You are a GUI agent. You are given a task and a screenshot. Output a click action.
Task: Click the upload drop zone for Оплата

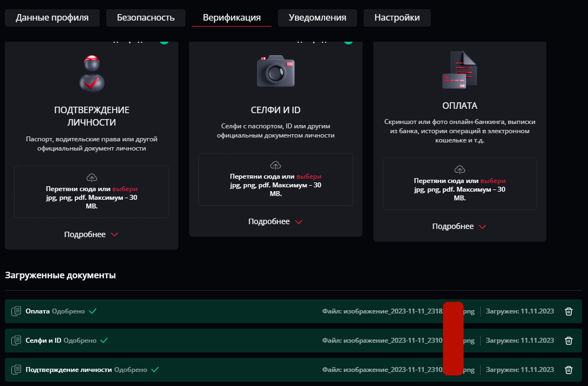point(460,184)
